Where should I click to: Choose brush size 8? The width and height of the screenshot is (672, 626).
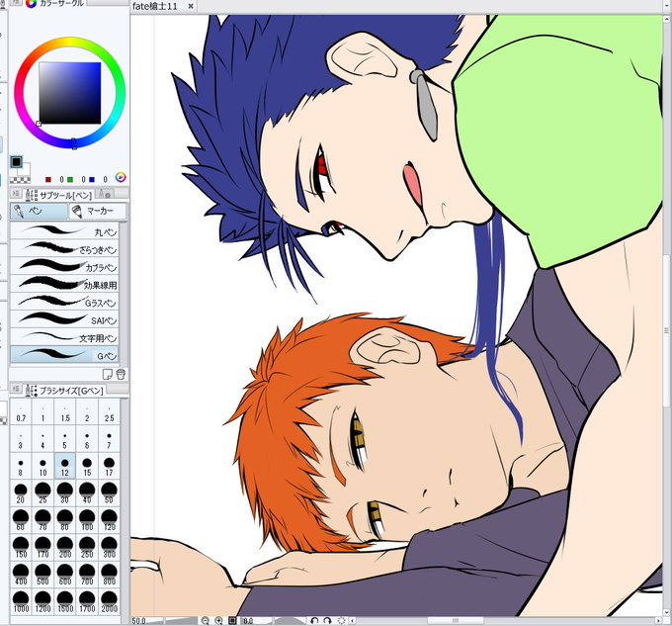(x=21, y=467)
